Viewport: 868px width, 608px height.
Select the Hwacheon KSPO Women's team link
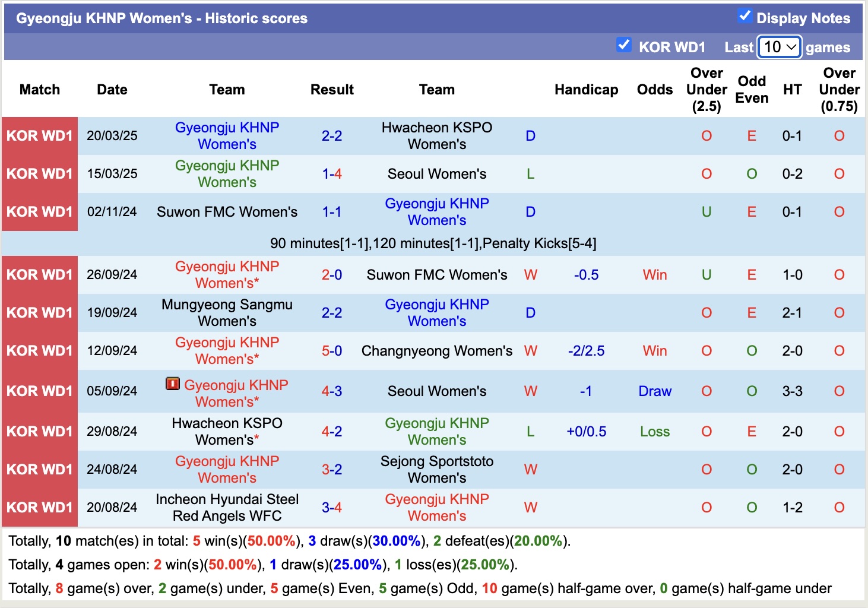[x=437, y=135]
